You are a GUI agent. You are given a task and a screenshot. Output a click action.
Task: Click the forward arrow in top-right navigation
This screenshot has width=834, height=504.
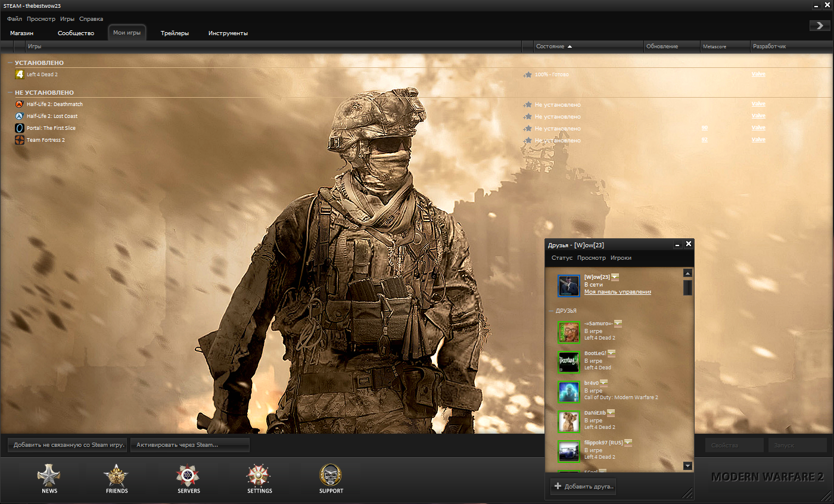click(x=820, y=25)
